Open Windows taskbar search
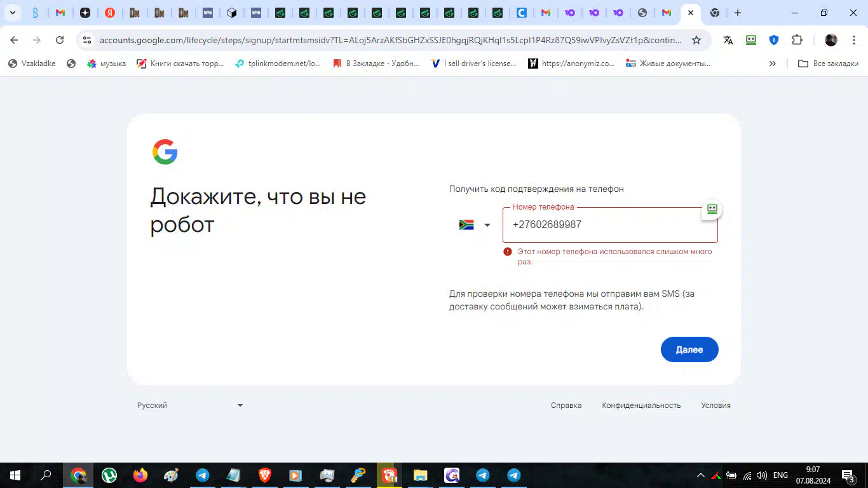The image size is (868, 488). (x=46, y=475)
